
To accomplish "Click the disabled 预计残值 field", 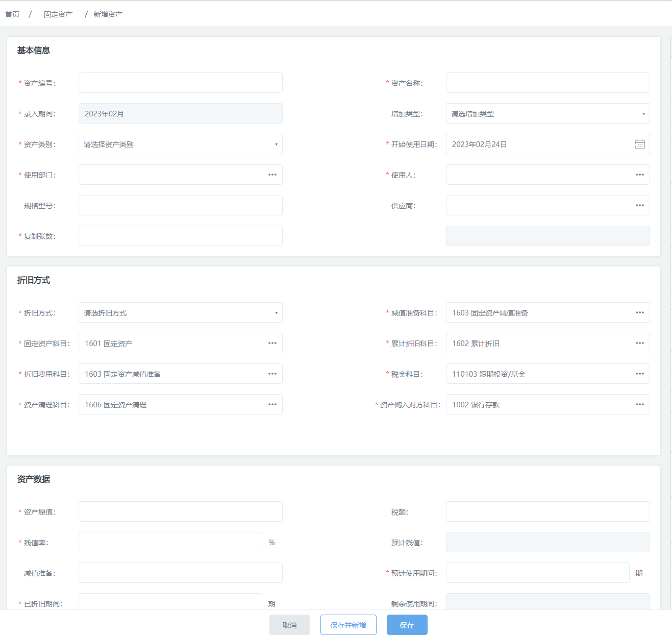I will click(548, 542).
